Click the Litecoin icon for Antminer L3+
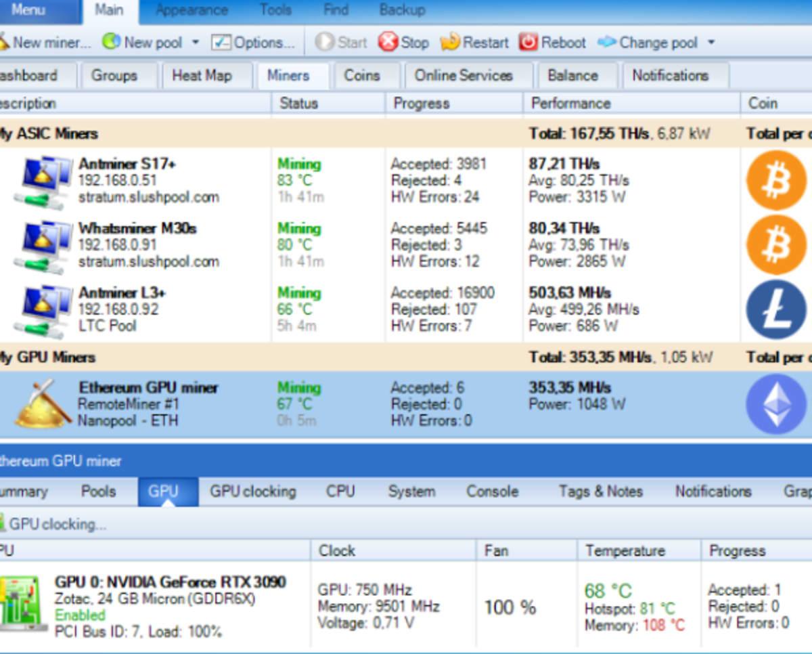 tap(776, 309)
